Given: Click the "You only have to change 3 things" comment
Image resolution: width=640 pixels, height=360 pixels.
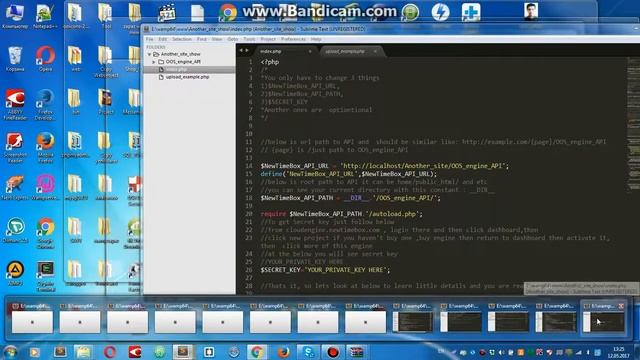Looking at the screenshot, I should [x=320, y=78].
